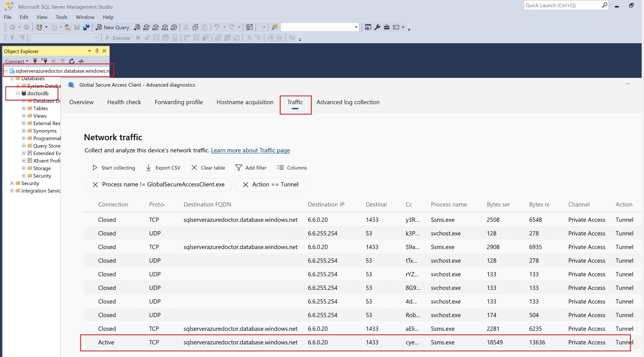Click the Undo arrow icon

(217, 27)
